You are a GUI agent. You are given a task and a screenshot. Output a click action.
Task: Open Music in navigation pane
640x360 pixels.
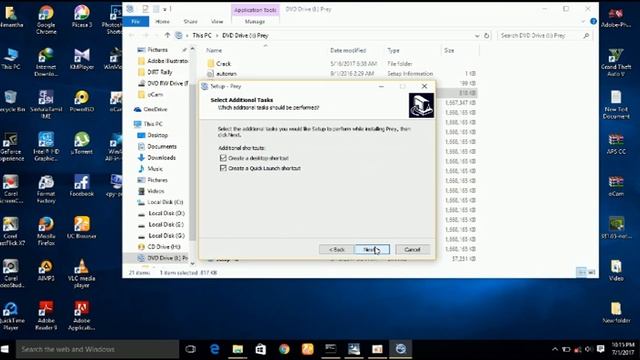coord(151,169)
